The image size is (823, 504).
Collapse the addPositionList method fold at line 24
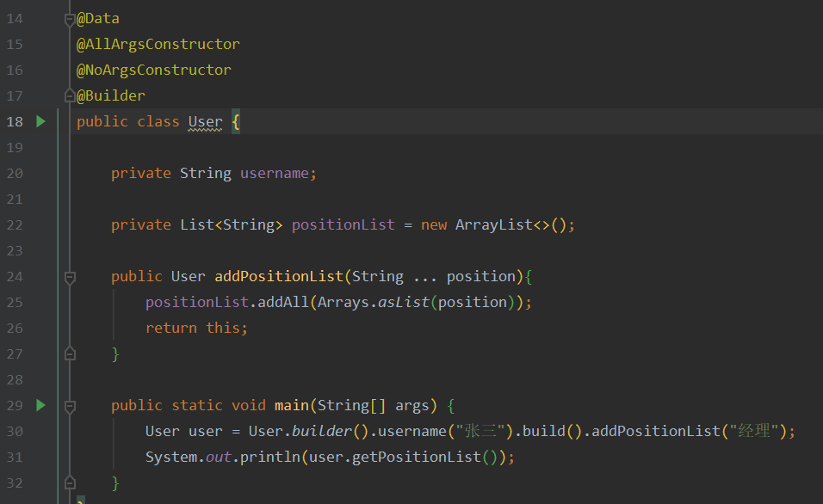(70, 278)
